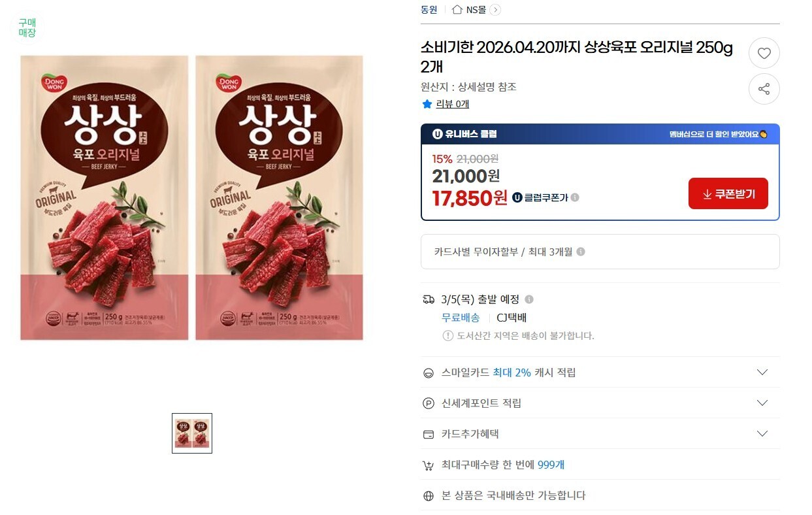Click the NS몰 home icon
This screenshot has width=812, height=515.
[x=457, y=9]
